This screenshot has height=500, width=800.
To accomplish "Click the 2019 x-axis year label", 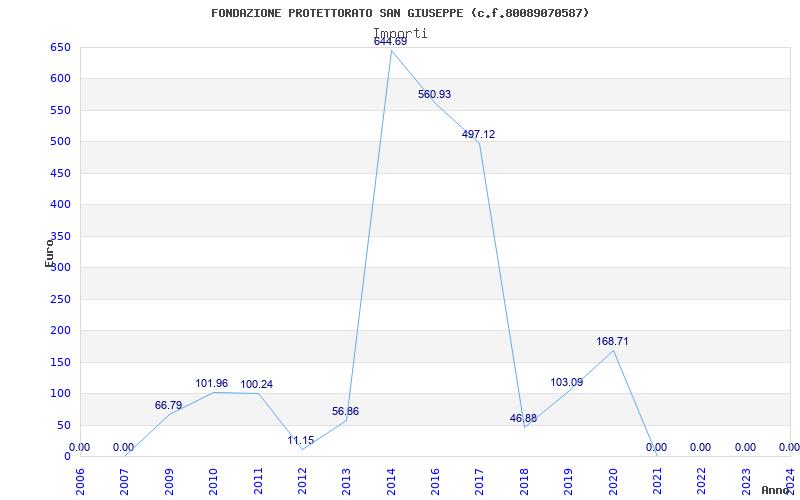I will [568, 481].
